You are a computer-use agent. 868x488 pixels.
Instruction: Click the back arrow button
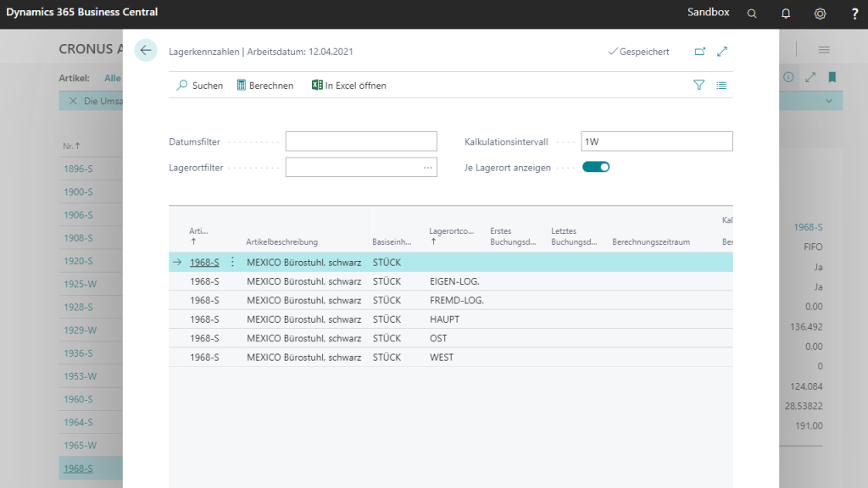tap(146, 51)
